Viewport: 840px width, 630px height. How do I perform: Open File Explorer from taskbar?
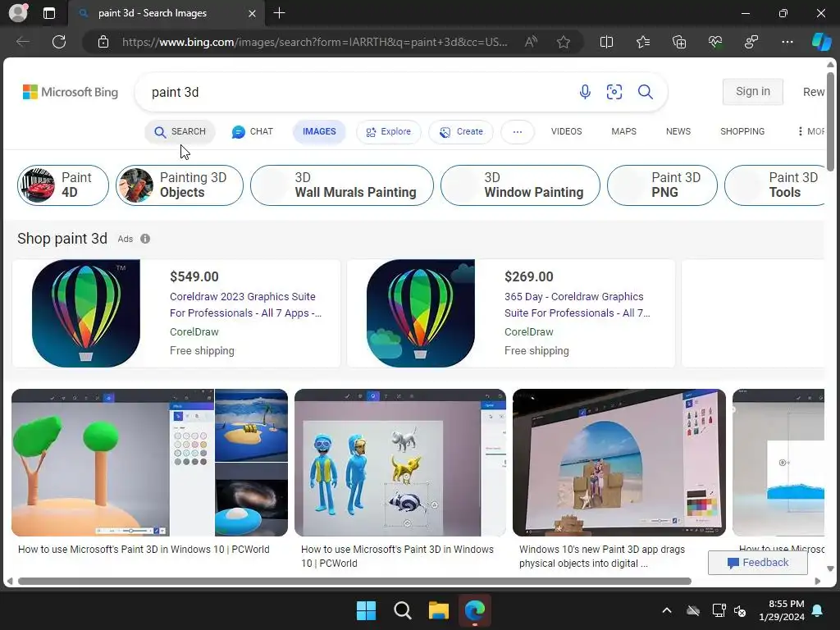pyautogui.click(x=438, y=610)
